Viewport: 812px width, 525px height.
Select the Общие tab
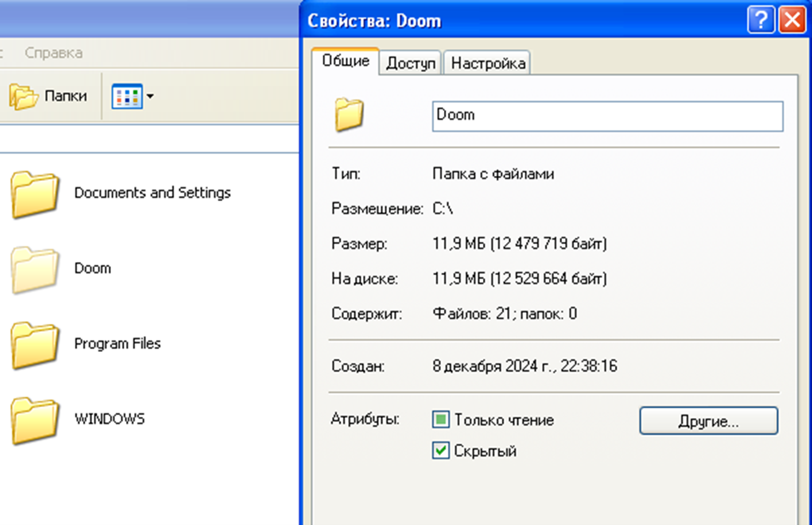pyautogui.click(x=346, y=61)
